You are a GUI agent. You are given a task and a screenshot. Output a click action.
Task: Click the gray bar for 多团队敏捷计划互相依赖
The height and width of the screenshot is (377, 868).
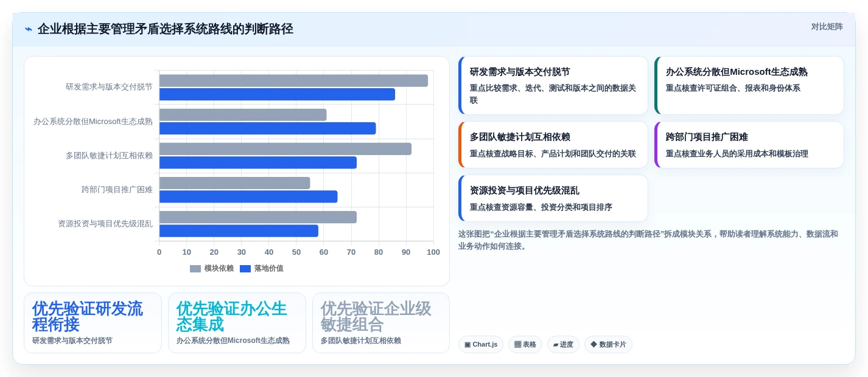click(x=285, y=149)
